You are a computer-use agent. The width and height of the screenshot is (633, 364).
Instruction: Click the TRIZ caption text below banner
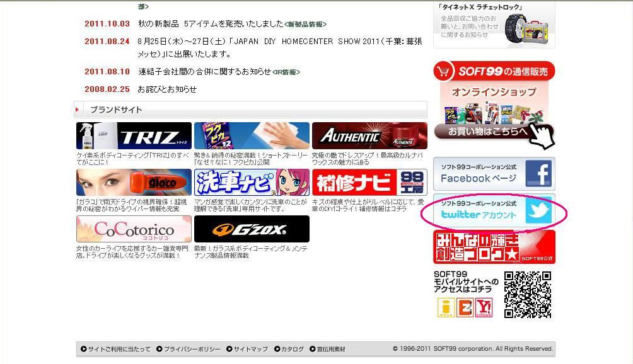[132, 159]
